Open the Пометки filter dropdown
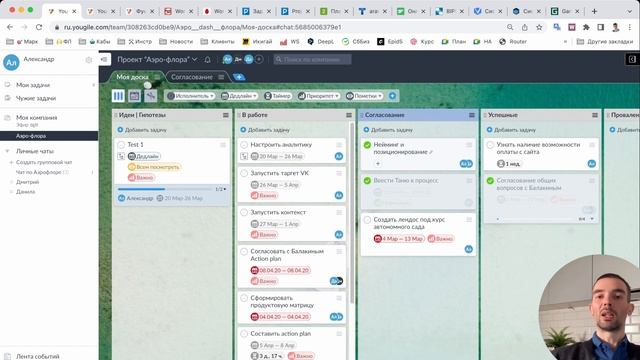Viewport: 640px width, 360px height. click(364, 96)
